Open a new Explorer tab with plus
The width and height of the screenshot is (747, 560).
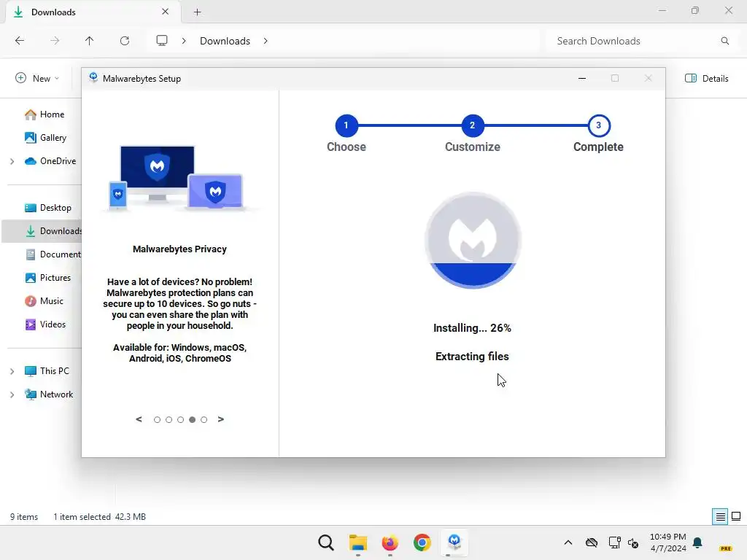coord(197,12)
